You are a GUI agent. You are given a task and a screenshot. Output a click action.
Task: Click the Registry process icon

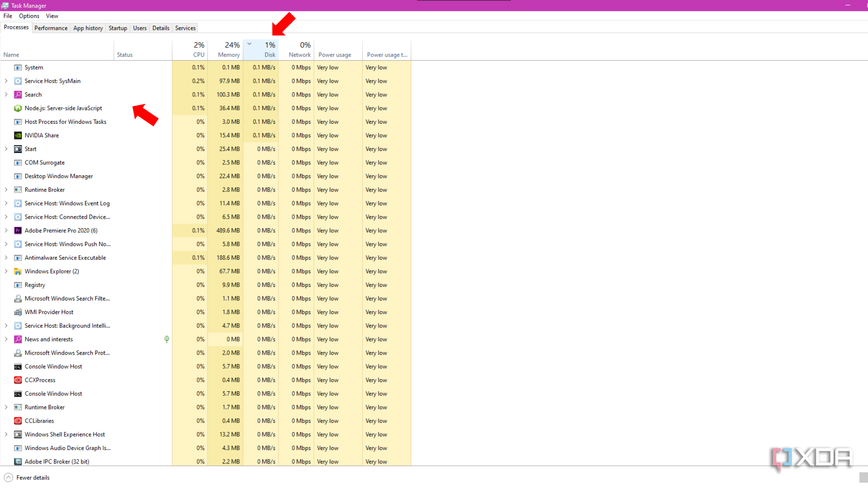point(18,285)
